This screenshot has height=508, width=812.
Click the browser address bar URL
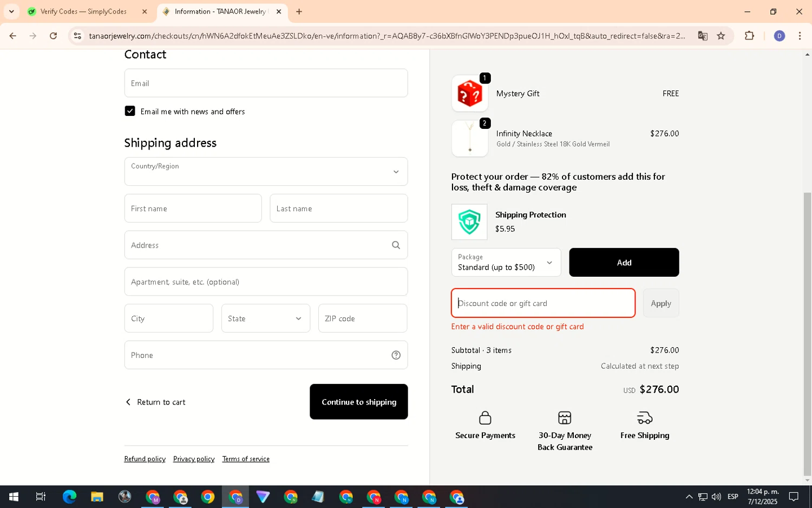[x=387, y=36]
